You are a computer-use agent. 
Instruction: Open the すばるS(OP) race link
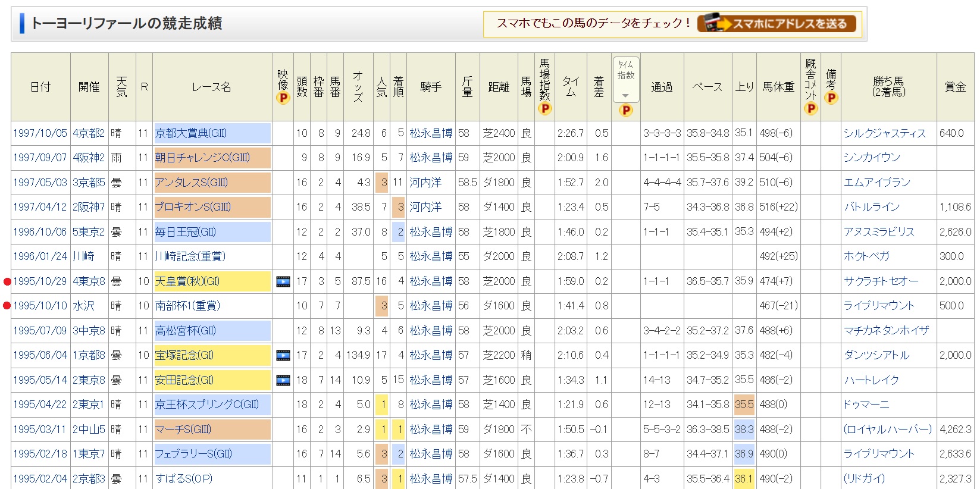pos(184,479)
